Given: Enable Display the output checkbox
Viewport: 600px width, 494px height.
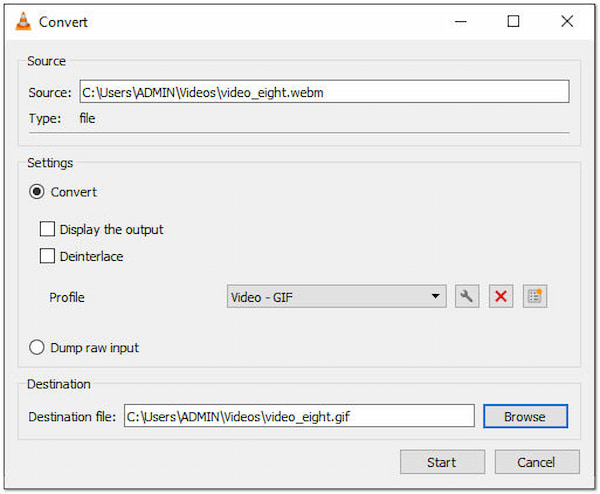Looking at the screenshot, I should coord(47,229).
